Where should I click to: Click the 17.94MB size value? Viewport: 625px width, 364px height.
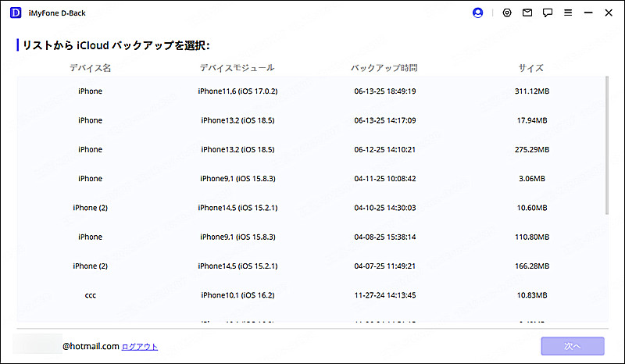tap(532, 120)
